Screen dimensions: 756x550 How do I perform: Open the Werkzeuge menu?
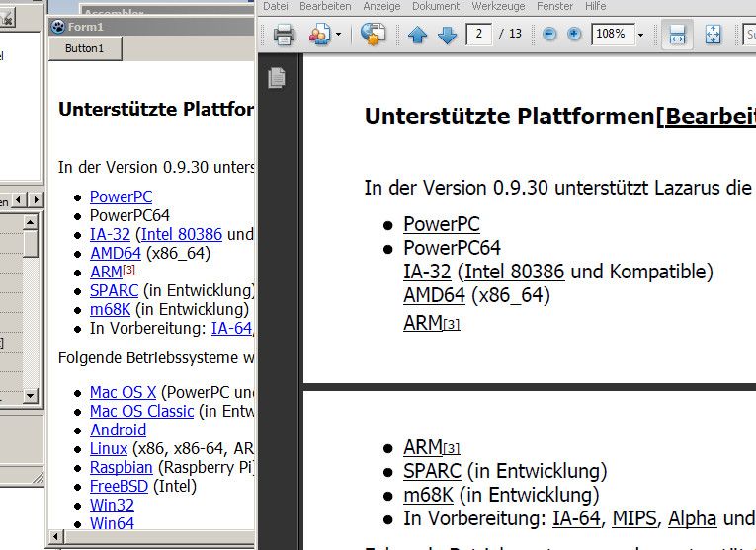click(498, 6)
